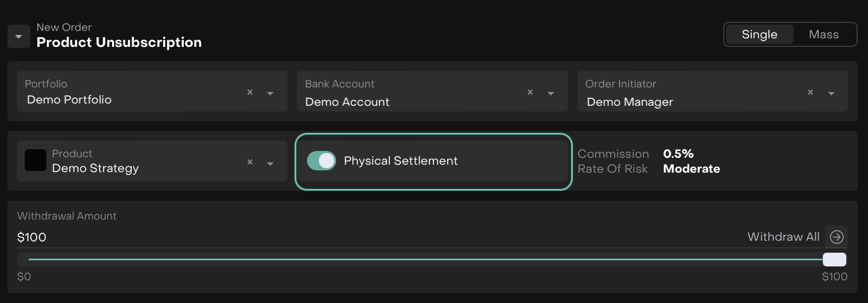Expand the Bank Account dropdown arrow

coord(551,93)
